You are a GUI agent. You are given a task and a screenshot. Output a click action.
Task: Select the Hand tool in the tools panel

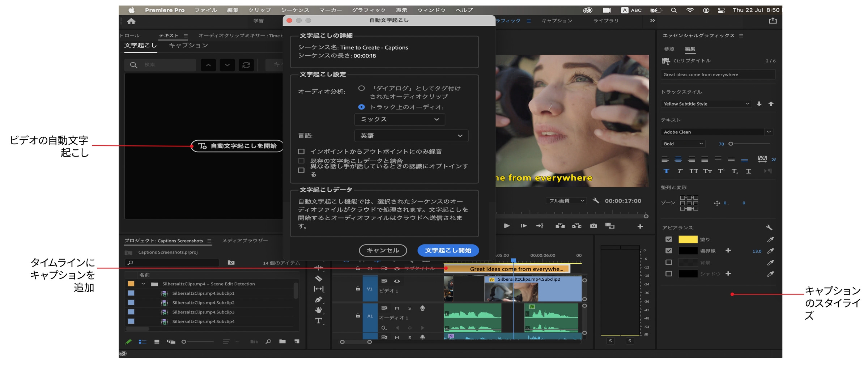tap(319, 310)
